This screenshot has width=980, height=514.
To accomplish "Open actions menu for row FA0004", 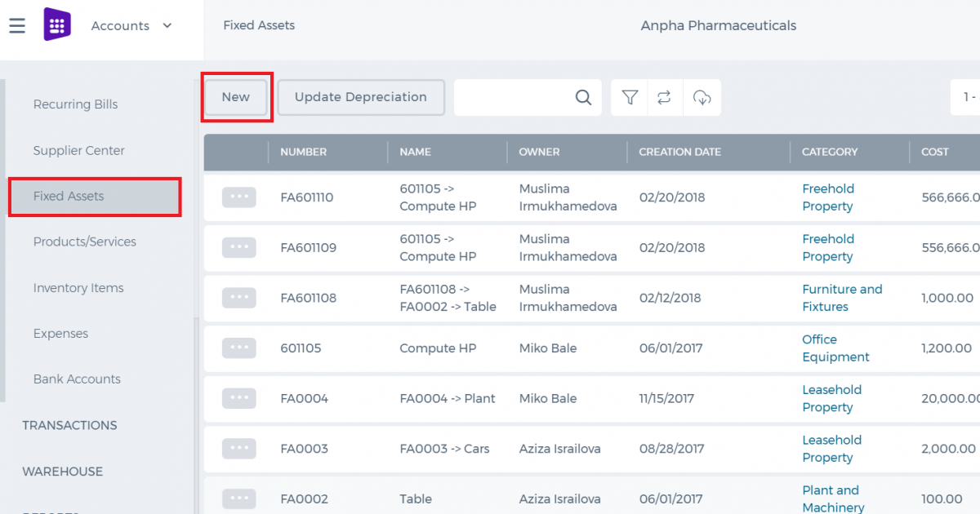I will (238, 398).
